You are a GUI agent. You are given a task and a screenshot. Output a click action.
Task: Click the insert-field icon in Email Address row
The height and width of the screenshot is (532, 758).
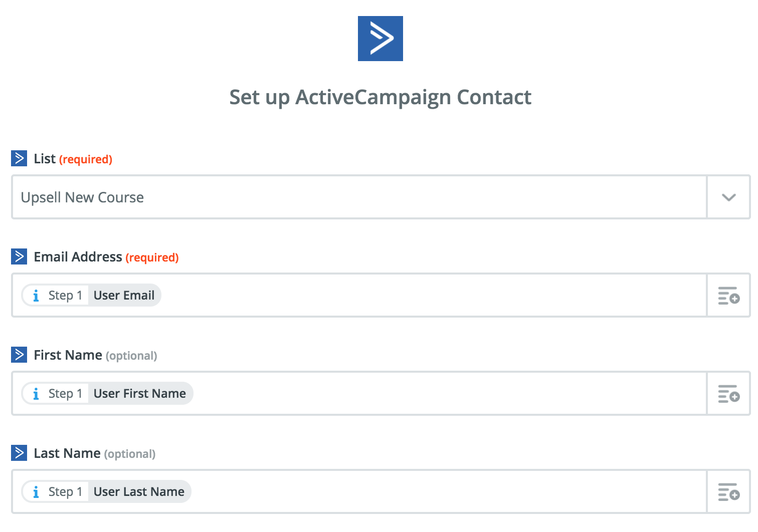(728, 296)
